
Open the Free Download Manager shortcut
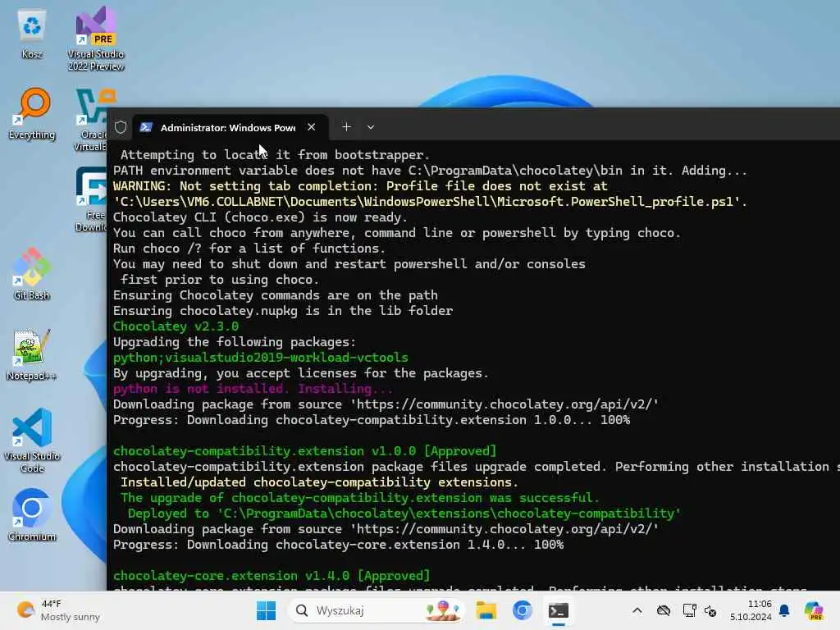91,199
